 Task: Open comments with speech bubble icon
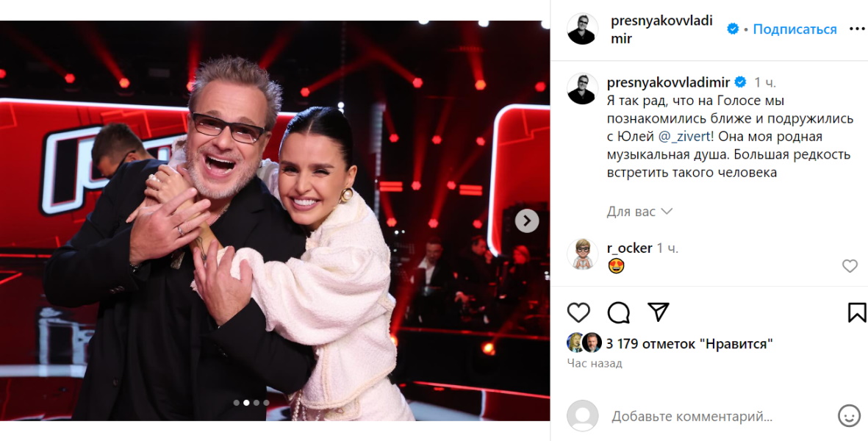(618, 312)
